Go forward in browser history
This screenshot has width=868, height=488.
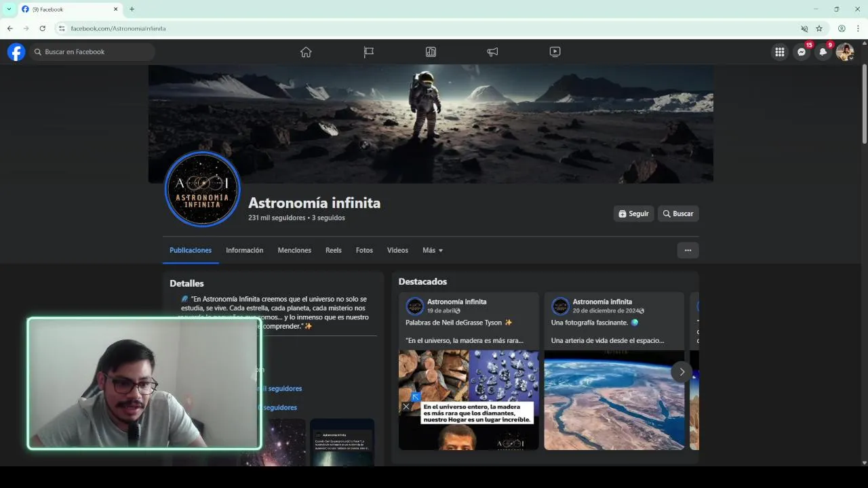point(26,28)
